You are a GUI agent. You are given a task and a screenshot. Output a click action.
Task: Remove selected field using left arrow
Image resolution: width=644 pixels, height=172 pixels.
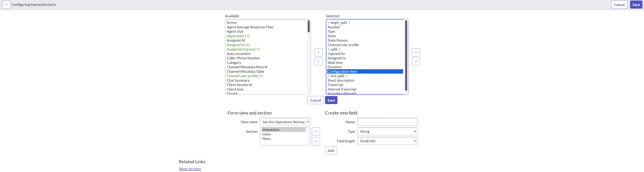coord(318,61)
